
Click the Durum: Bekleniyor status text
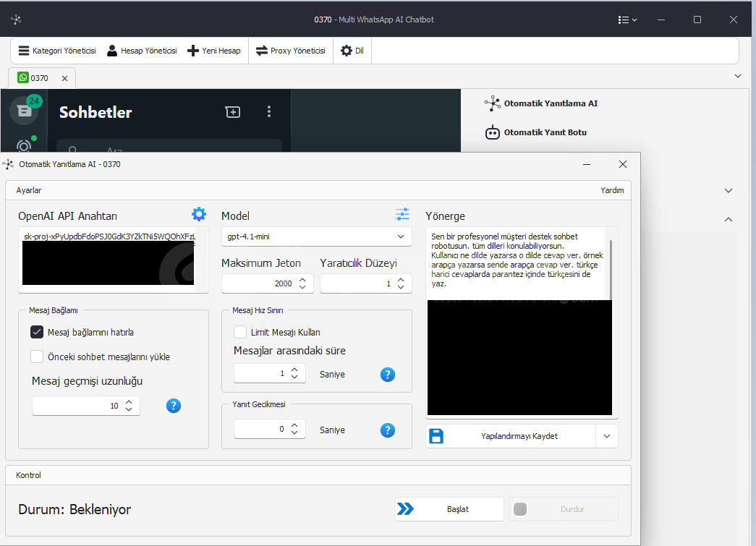(75, 509)
